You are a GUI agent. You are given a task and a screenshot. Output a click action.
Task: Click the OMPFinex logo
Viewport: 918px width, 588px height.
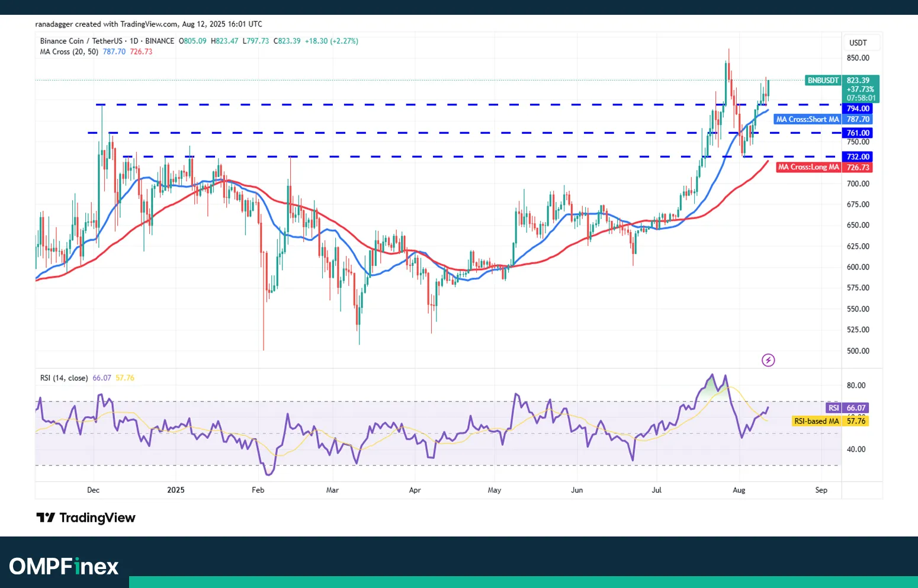[x=64, y=567]
